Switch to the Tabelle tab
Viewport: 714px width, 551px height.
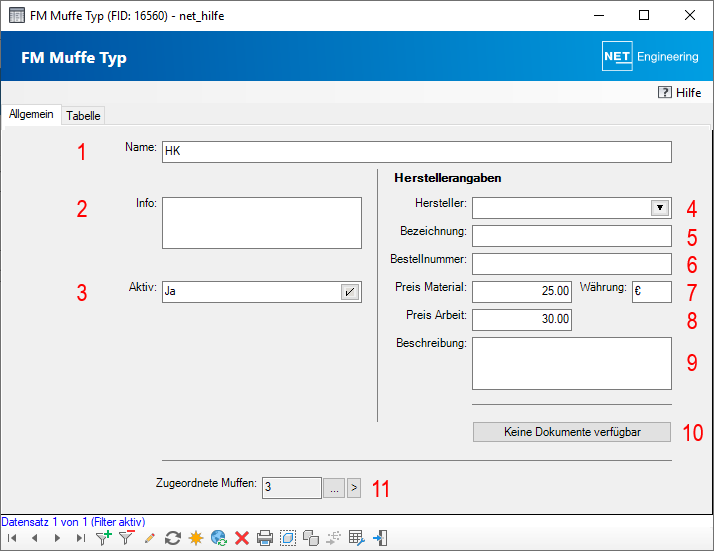pyautogui.click(x=83, y=116)
